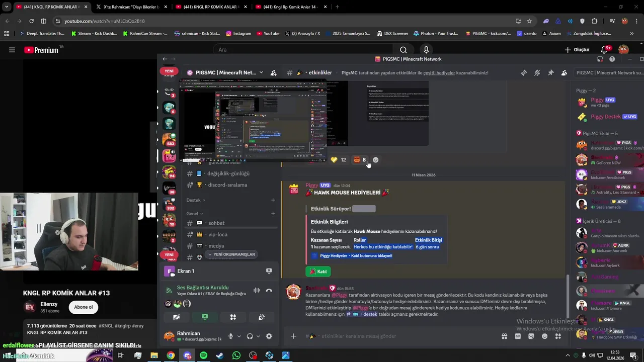Stop streaming Ekran 1
This screenshot has height=362, width=644.
pyautogui.click(x=269, y=271)
